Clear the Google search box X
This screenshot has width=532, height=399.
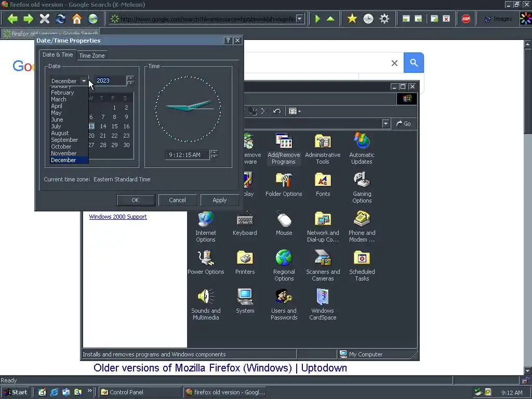coord(394,63)
